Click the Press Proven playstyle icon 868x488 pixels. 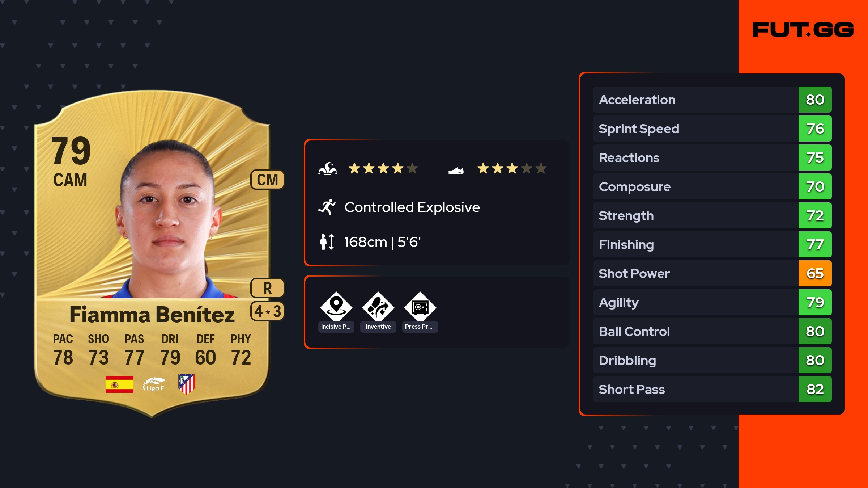(x=420, y=307)
